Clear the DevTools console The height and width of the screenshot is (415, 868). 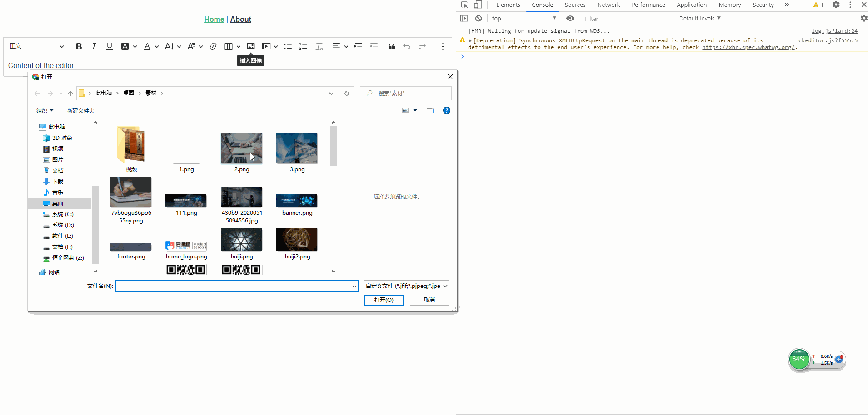point(479,18)
